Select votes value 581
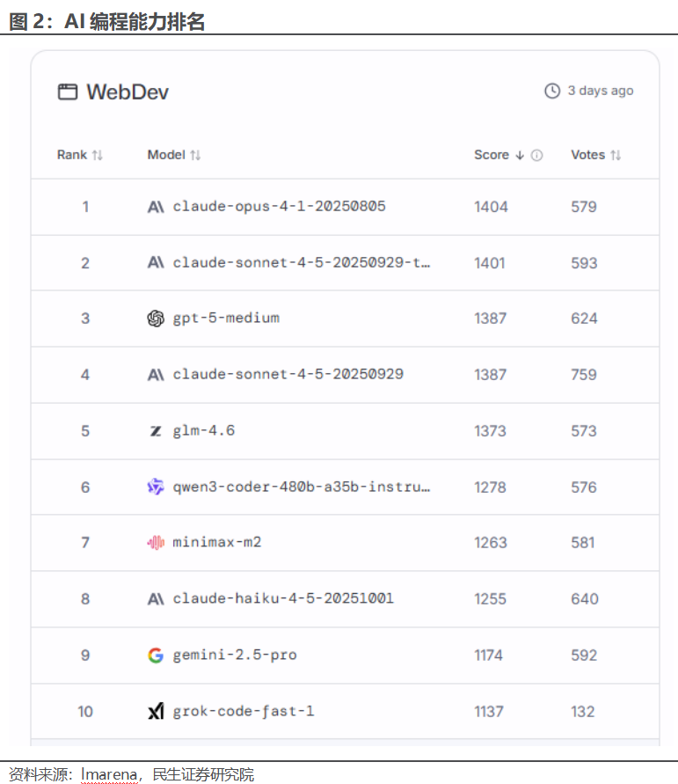The image size is (678, 784). 583,543
